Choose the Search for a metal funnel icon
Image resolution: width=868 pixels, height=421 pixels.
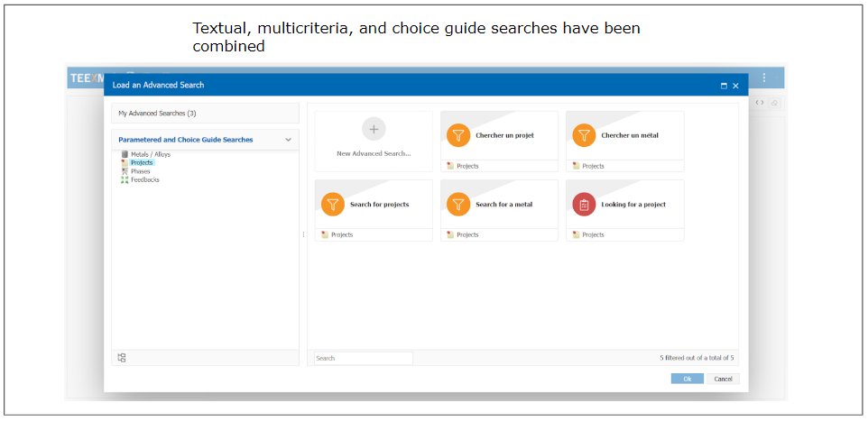[x=457, y=204]
